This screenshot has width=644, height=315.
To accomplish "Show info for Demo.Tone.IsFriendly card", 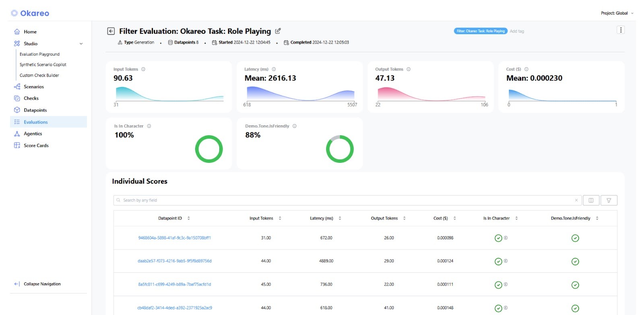I will click(295, 126).
